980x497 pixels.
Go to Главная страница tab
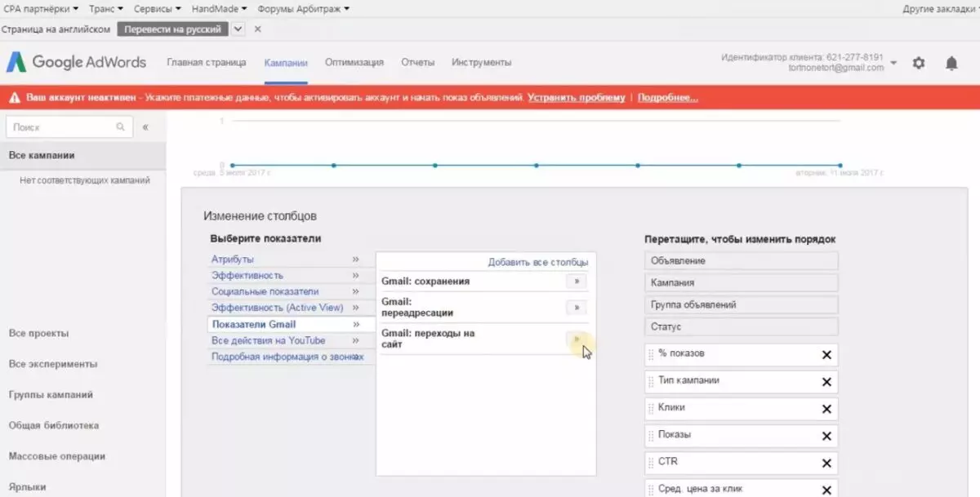(207, 63)
